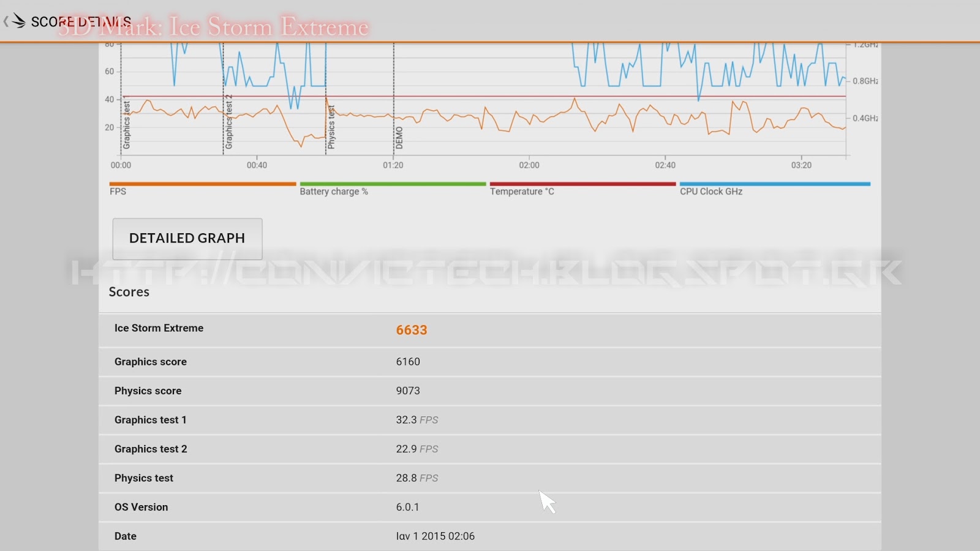980x551 pixels.
Task: Click the 03:20 time axis label
Action: tap(801, 165)
